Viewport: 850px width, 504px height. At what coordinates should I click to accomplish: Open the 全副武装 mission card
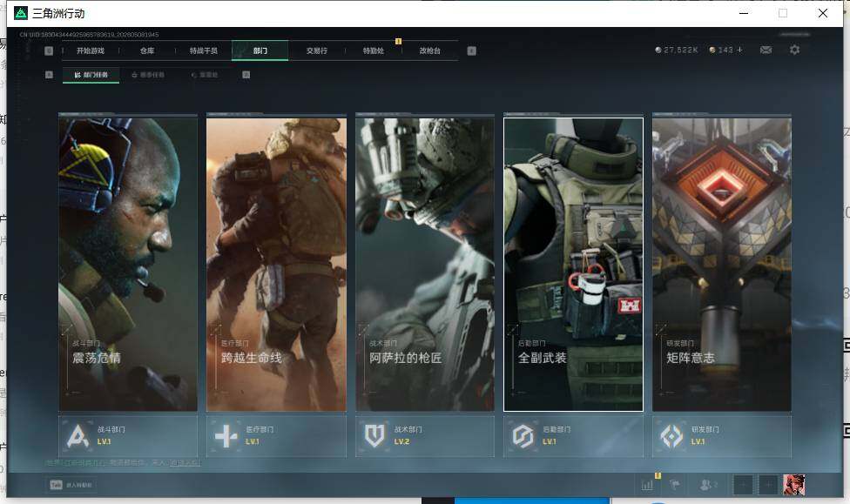coord(574,264)
